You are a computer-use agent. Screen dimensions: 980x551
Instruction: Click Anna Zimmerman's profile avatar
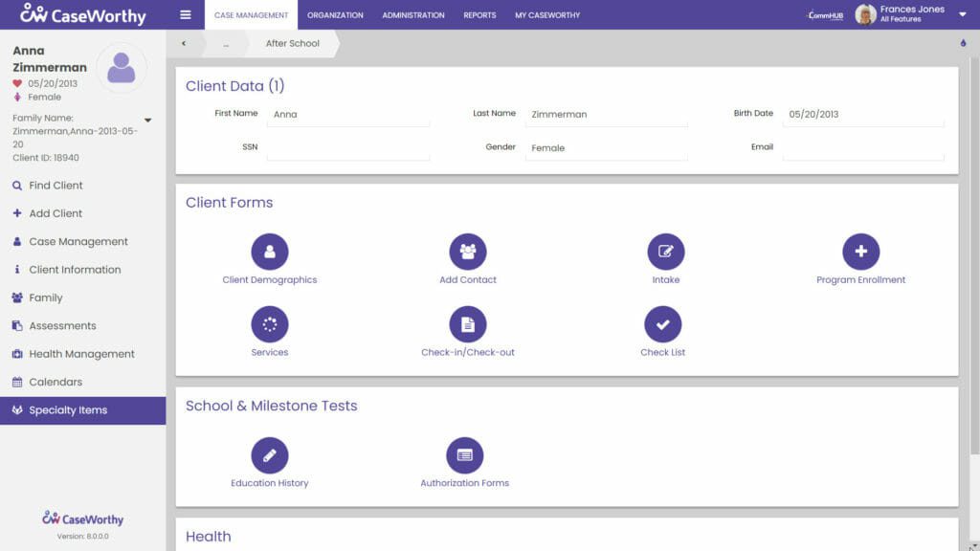122,68
